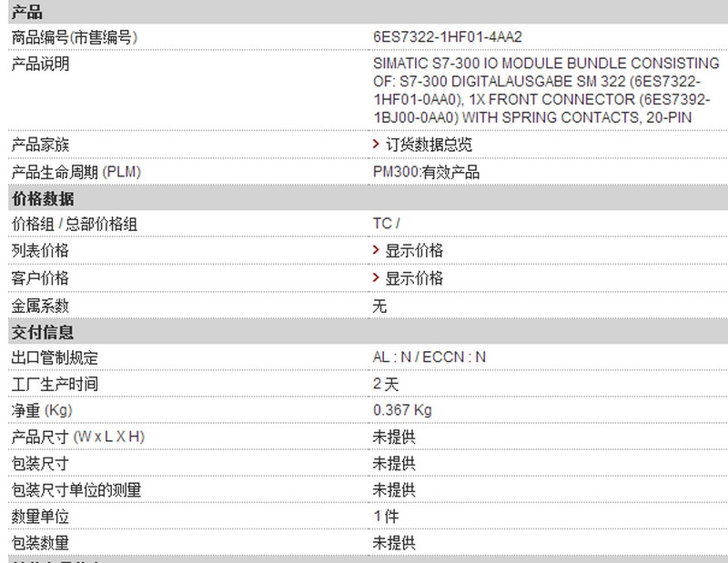Click the 交付信息 section header

pos(43,332)
